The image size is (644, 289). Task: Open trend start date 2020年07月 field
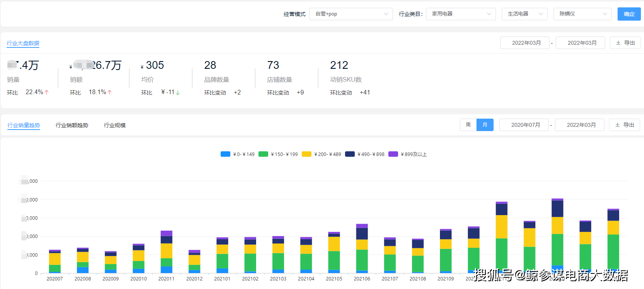click(524, 125)
